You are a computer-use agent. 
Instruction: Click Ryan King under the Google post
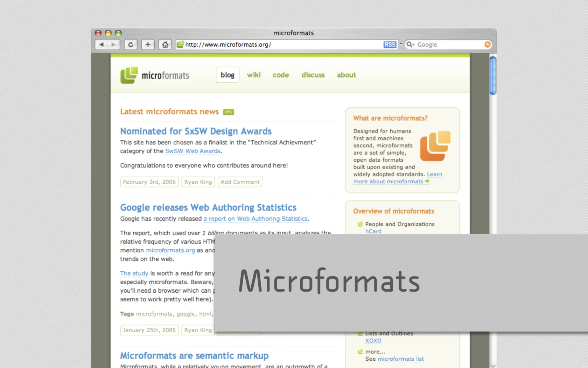(x=198, y=330)
